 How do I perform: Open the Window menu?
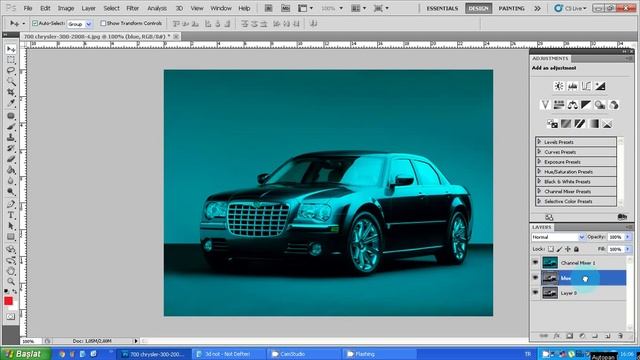click(221, 8)
